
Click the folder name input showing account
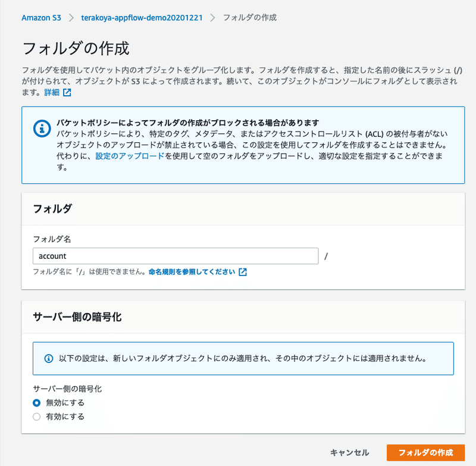pos(176,256)
